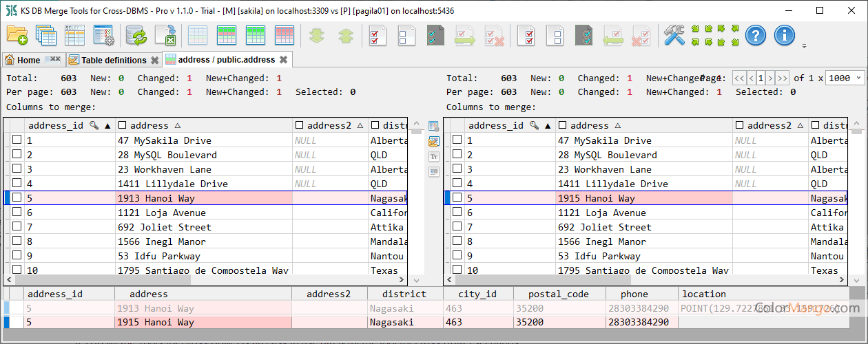
Task: Click the 1411 Lillydale Drive cell in the right grid
Action: 644,184
